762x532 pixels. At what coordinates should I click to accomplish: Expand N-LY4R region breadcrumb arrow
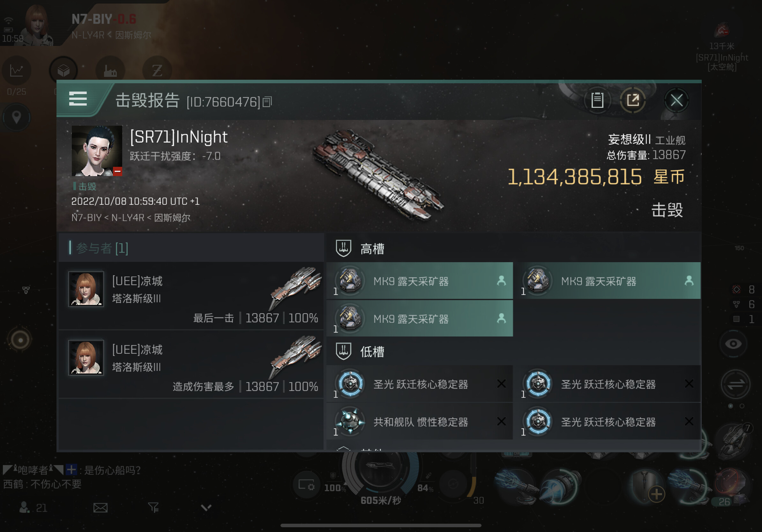tap(109, 34)
